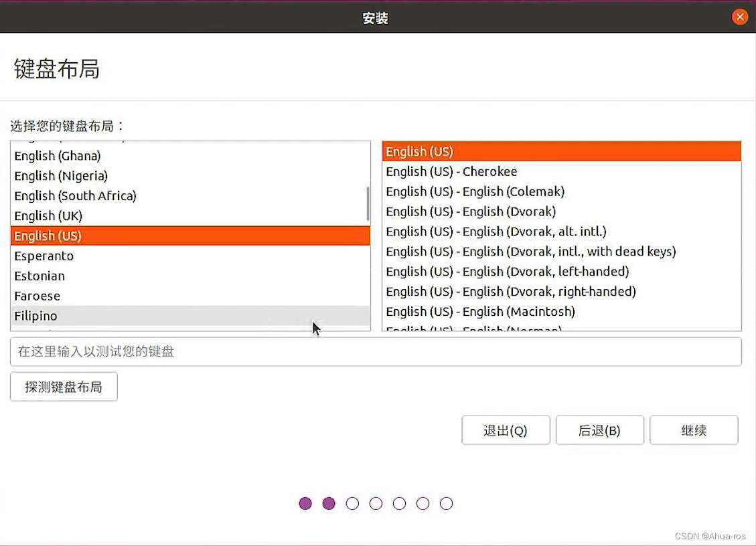Choose English (US) variant at top of right list
This screenshot has height=546, width=756.
[x=562, y=151]
